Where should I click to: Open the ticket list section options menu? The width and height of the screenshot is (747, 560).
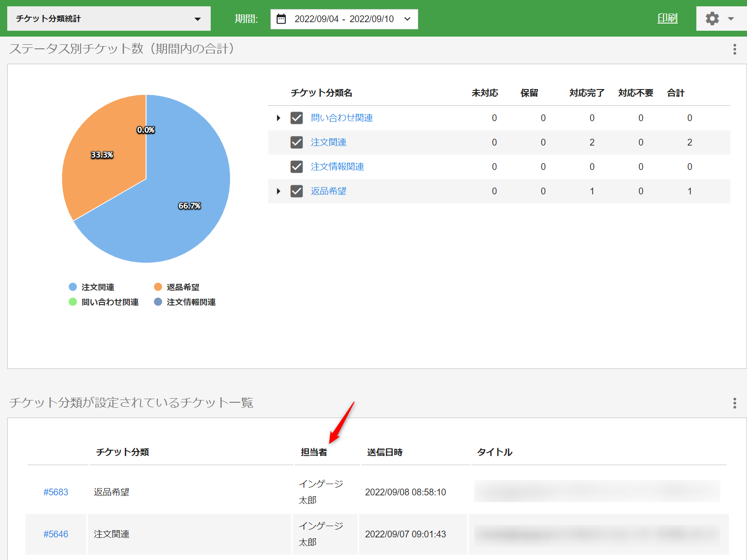(734, 403)
